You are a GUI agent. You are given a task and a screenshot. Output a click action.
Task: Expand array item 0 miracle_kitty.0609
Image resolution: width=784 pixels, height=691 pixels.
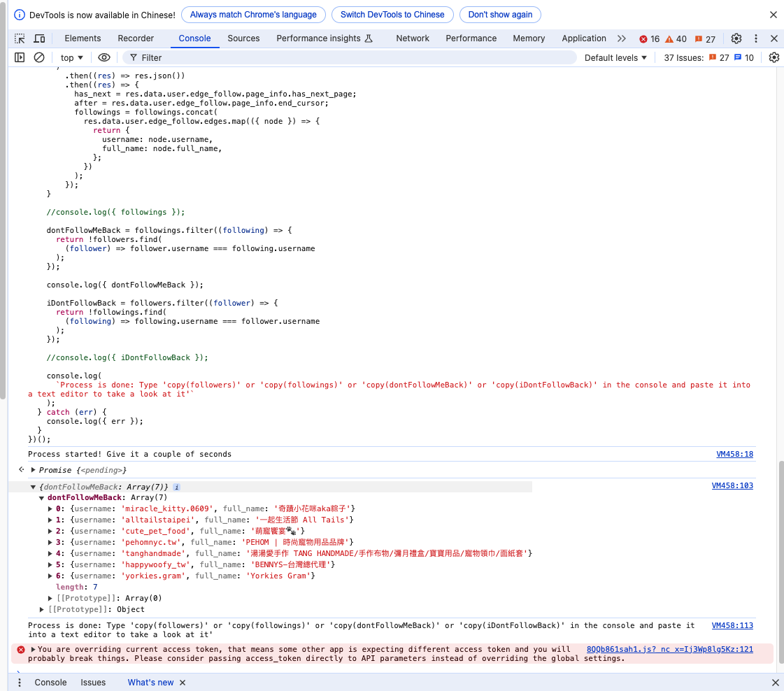point(50,508)
